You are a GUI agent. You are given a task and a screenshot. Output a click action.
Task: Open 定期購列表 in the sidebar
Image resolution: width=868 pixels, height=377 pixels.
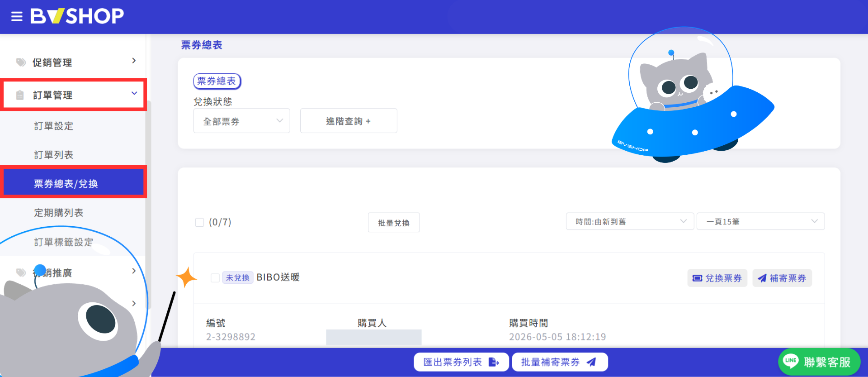click(x=59, y=213)
